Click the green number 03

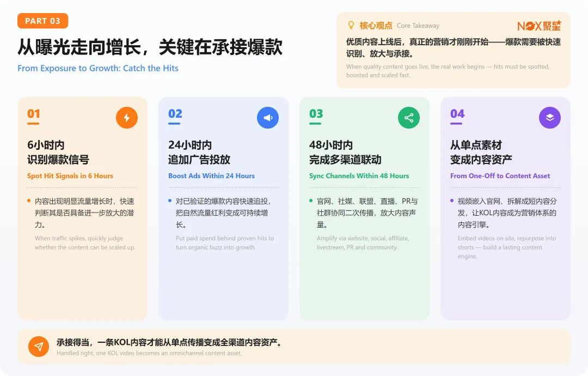pyautogui.click(x=316, y=114)
